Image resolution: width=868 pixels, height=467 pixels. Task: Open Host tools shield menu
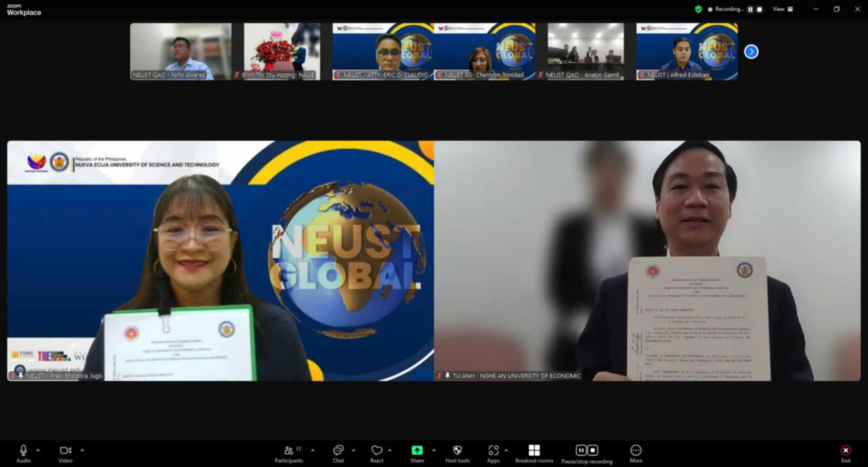coord(457,453)
